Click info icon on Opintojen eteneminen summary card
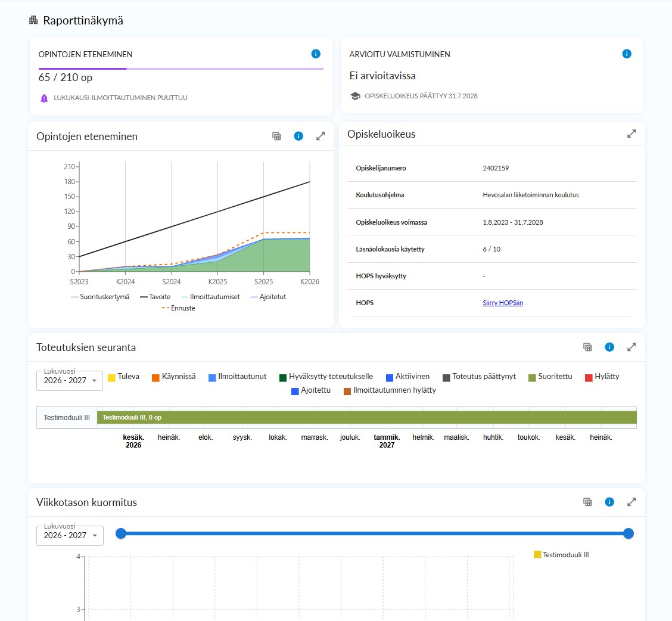This screenshot has width=672, height=621. [x=316, y=54]
